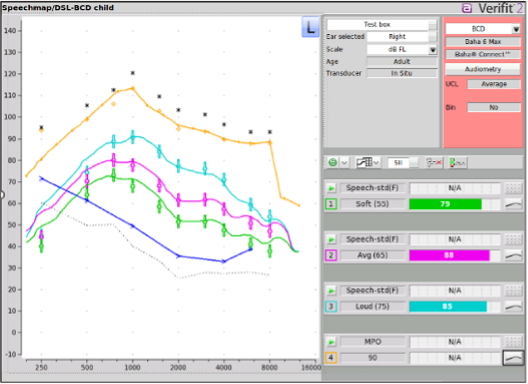
Task: Select test slot 2 magenta number box
Action: click(x=331, y=256)
